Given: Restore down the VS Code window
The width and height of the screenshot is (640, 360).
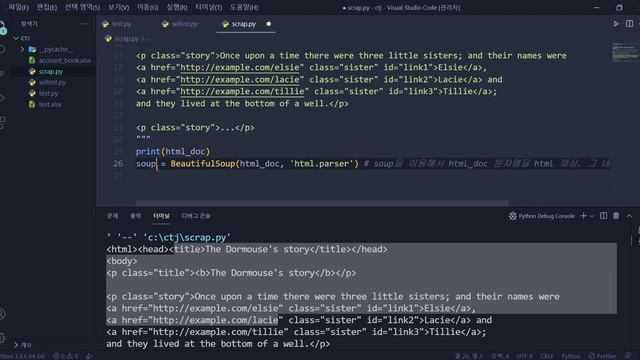Looking at the screenshot, I should (620, 7).
